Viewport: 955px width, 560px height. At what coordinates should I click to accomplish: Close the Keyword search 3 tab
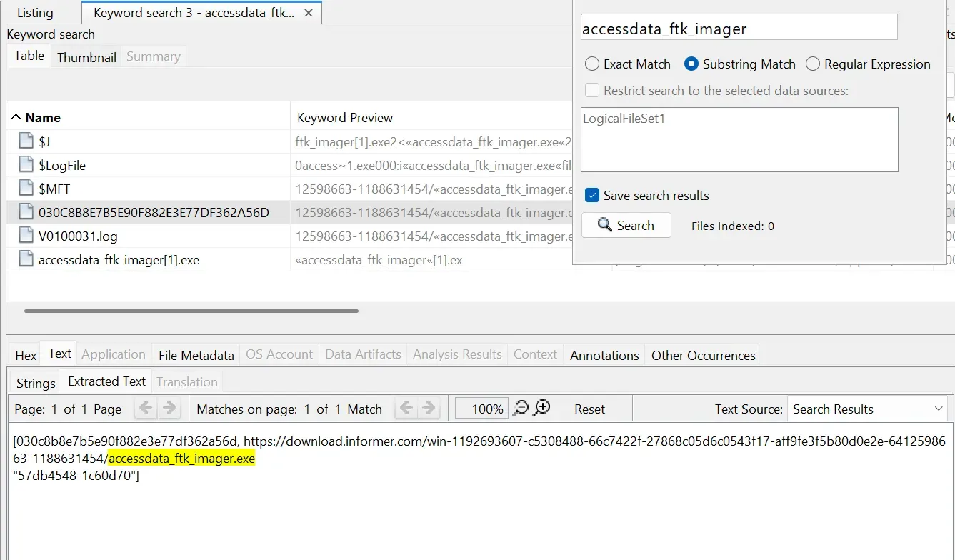tap(308, 13)
